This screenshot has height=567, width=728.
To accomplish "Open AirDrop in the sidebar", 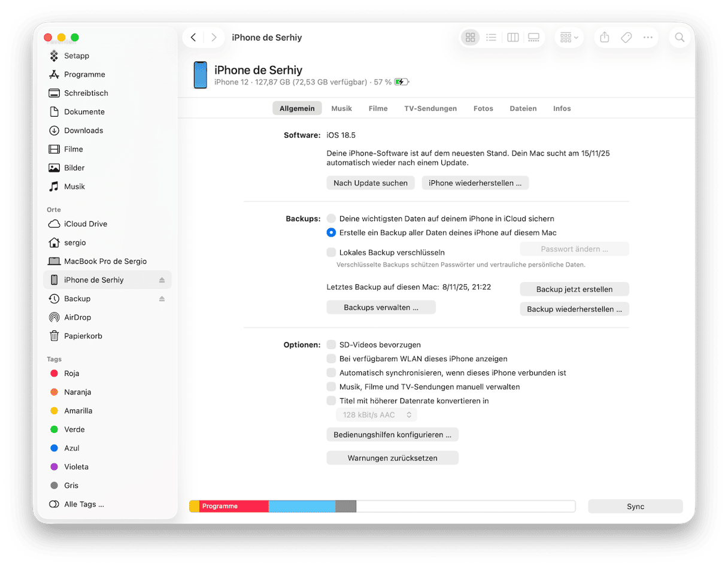I will pyautogui.click(x=77, y=317).
